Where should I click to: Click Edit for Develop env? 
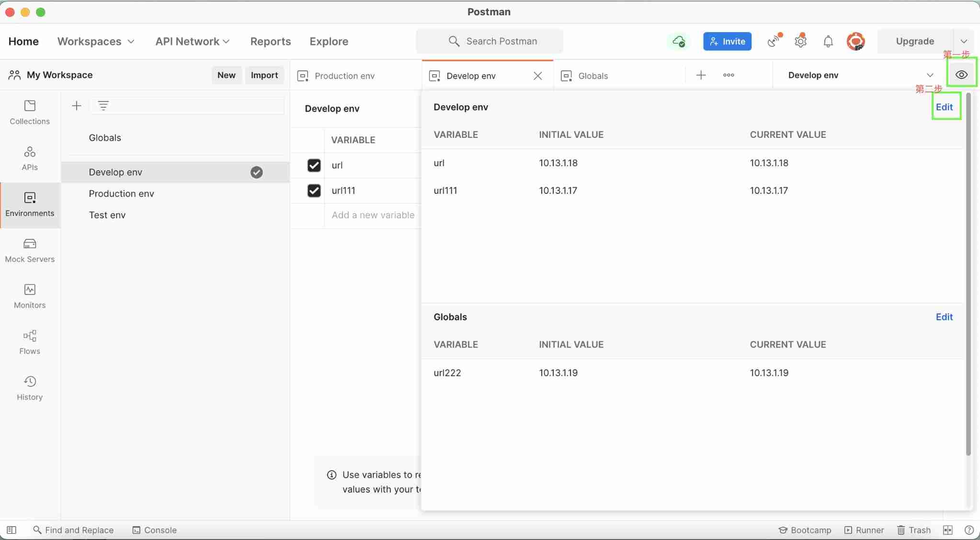(x=944, y=107)
